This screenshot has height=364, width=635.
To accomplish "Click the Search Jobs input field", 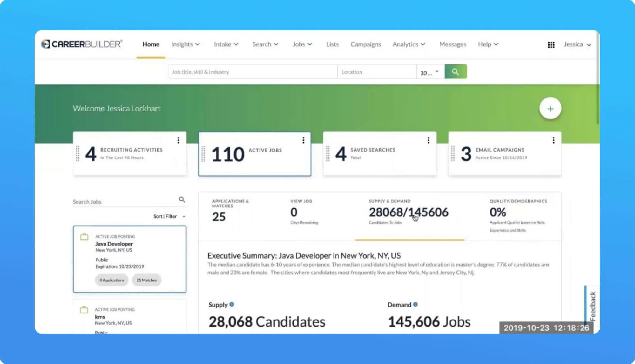I will tap(125, 202).
